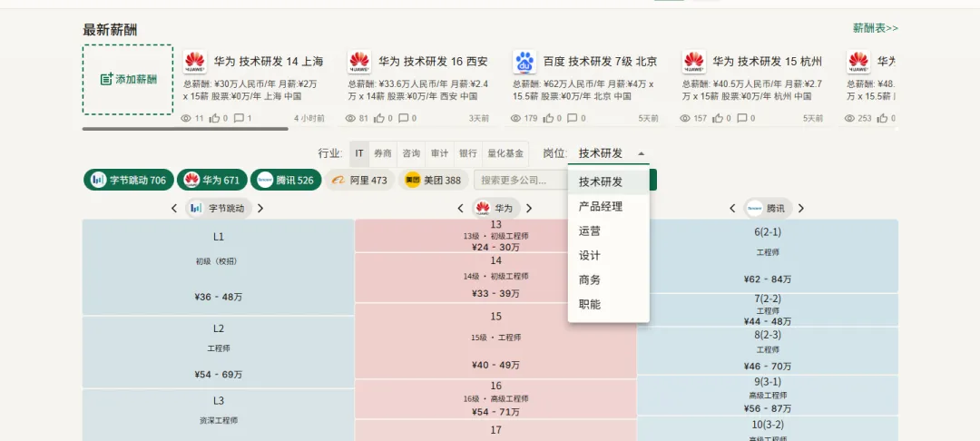This screenshot has height=441, width=980.
Task: Click the eye views icon on the 百度 北京 card
Action: 515,118
